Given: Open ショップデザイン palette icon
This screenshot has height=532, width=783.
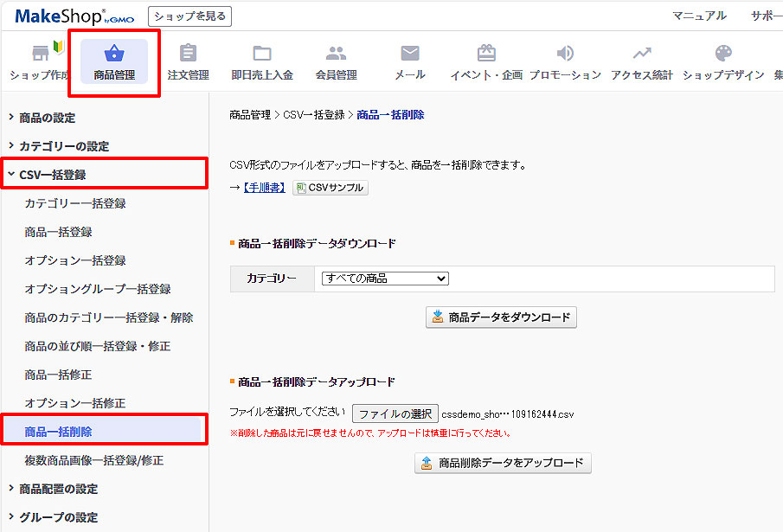Looking at the screenshot, I should coord(723,53).
